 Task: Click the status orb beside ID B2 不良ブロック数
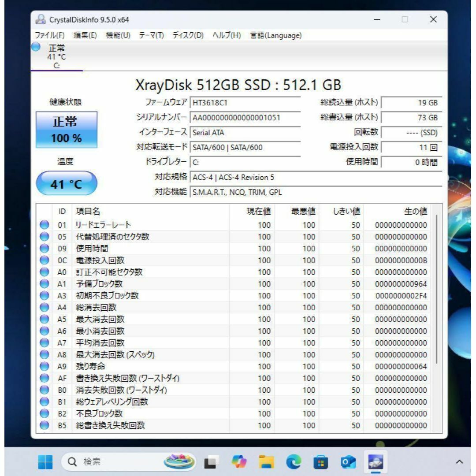45,413
